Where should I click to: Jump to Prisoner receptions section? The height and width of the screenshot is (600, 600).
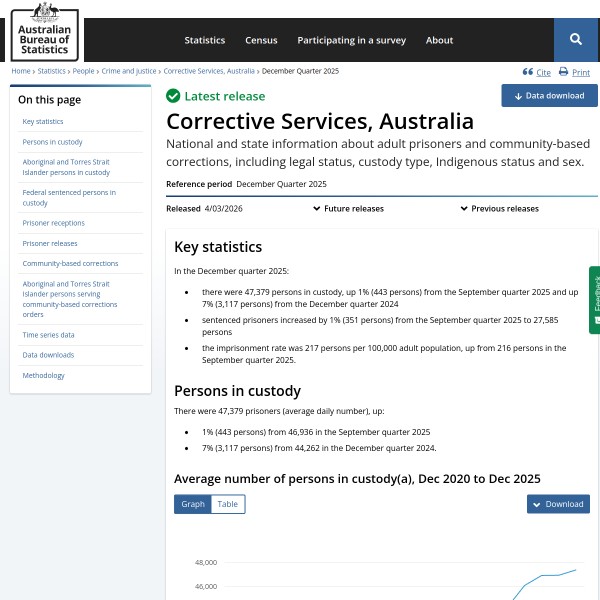(53, 223)
